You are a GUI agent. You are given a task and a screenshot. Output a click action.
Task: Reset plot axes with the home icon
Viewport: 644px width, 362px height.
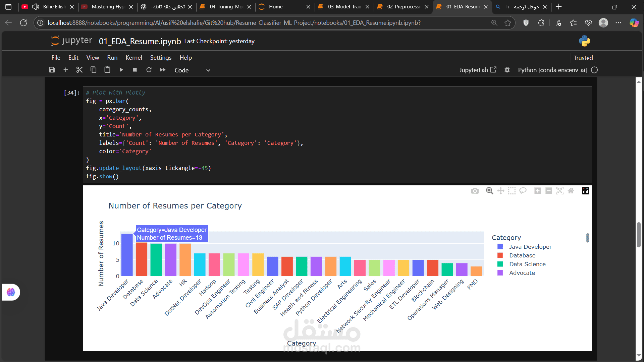pyautogui.click(x=571, y=191)
